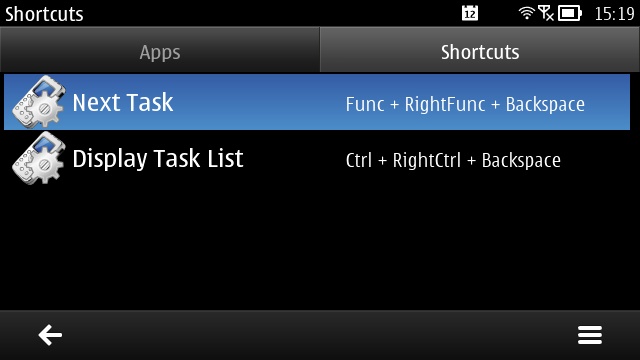Click the gear icon beside Next Task
640x360 pixels.
click(38, 102)
